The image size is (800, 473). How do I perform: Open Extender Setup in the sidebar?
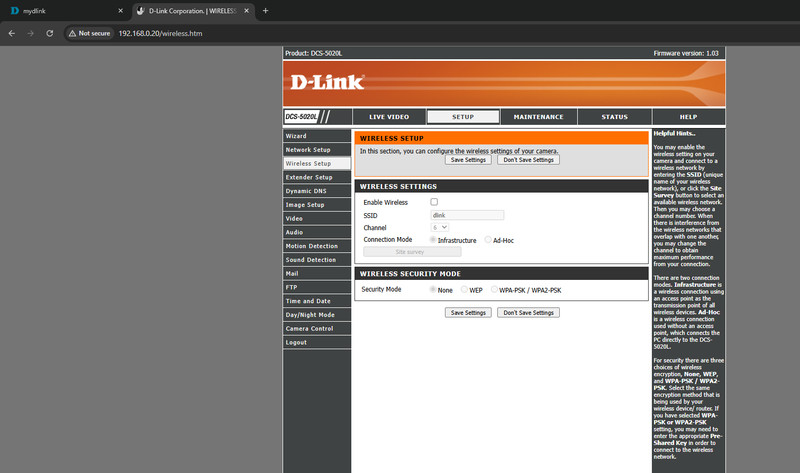point(317,177)
